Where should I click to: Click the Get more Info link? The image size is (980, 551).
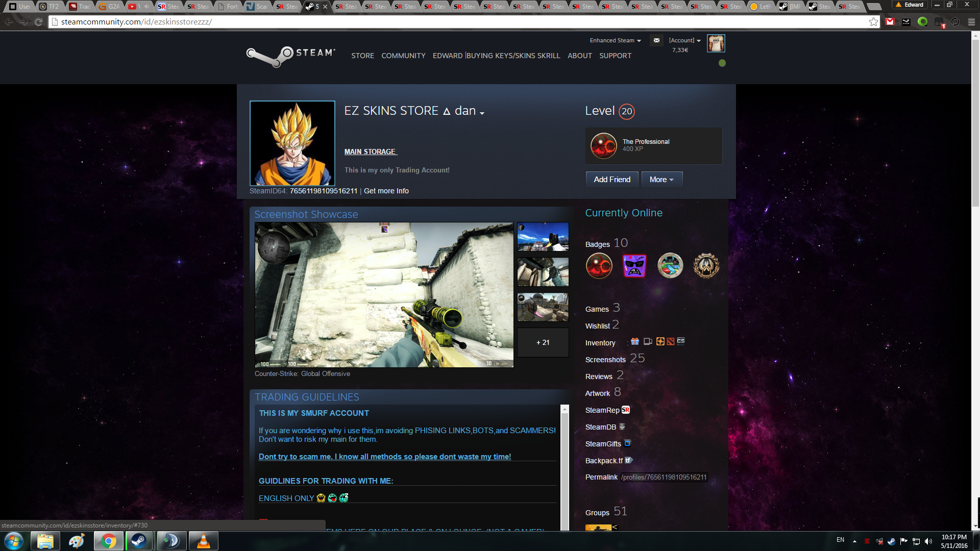coord(386,191)
